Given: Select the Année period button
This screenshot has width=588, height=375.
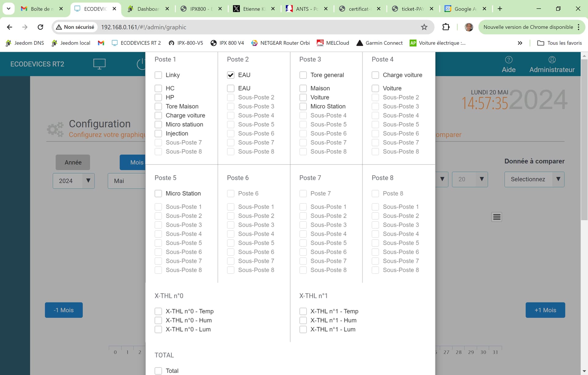Looking at the screenshot, I should [73, 162].
